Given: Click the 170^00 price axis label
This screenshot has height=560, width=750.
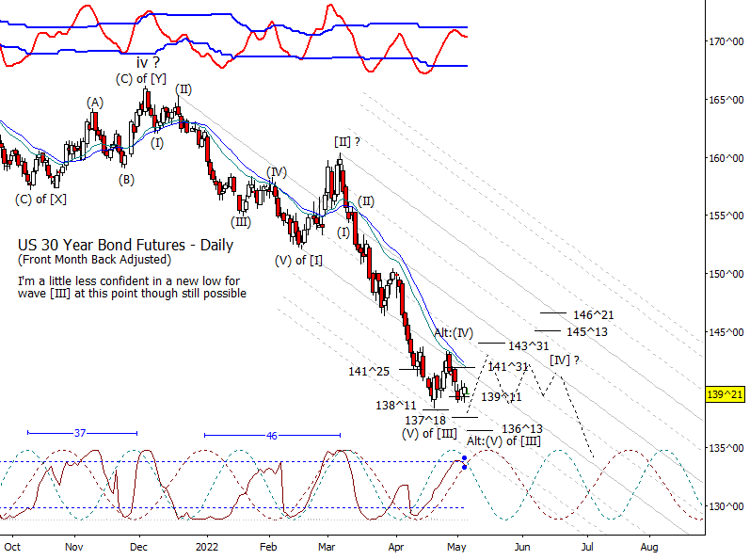Looking at the screenshot, I should [x=726, y=41].
